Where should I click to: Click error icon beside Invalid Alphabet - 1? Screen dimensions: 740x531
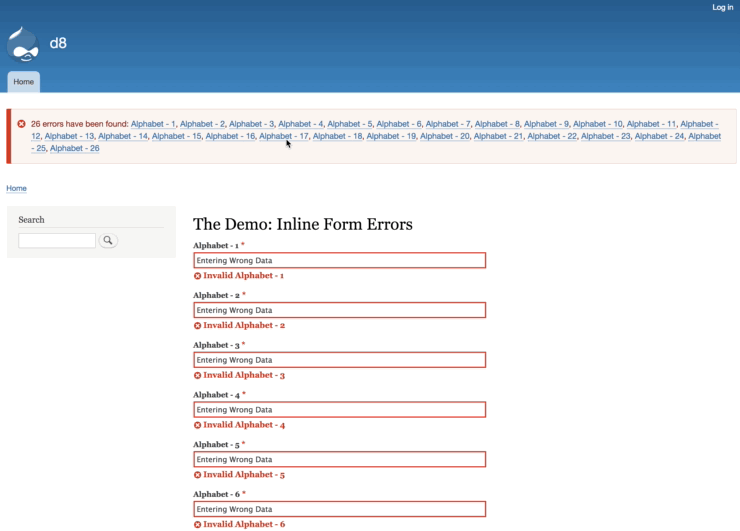pyautogui.click(x=197, y=276)
